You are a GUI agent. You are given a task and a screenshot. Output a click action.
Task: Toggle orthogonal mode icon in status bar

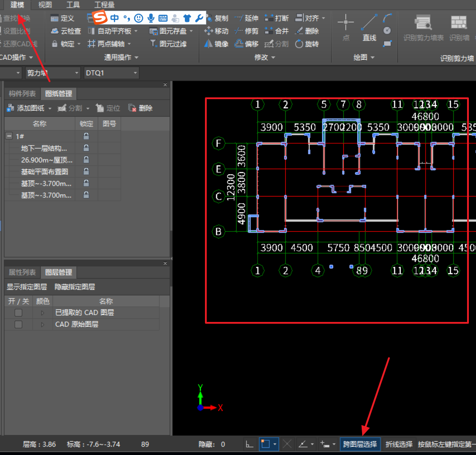click(x=250, y=444)
